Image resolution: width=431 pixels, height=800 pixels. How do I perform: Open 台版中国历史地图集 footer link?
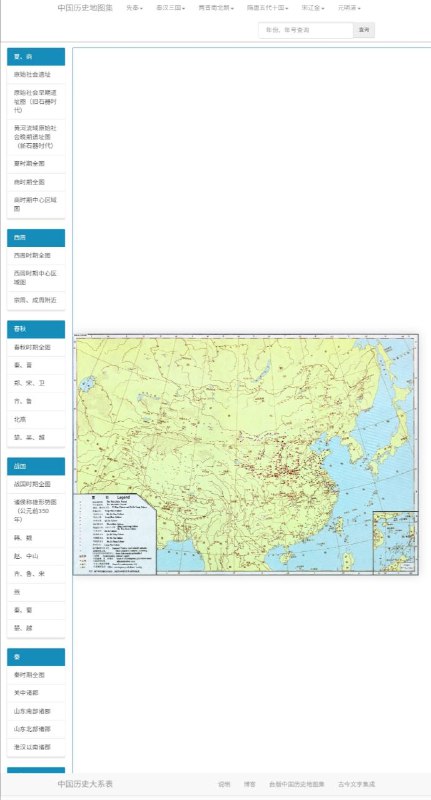pos(297,784)
